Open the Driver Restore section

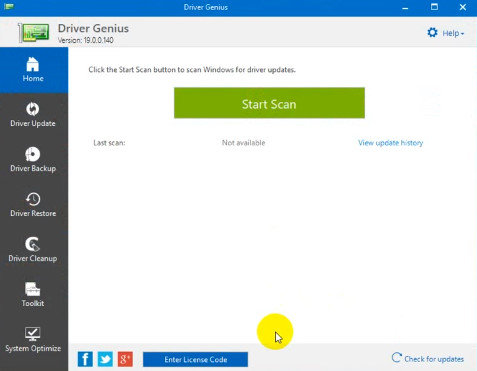click(33, 205)
